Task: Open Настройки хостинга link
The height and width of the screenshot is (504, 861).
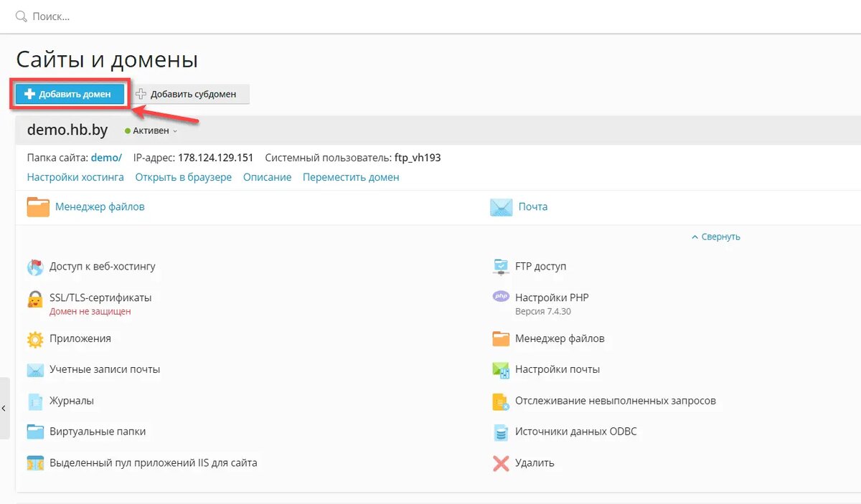Action: coord(75,177)
